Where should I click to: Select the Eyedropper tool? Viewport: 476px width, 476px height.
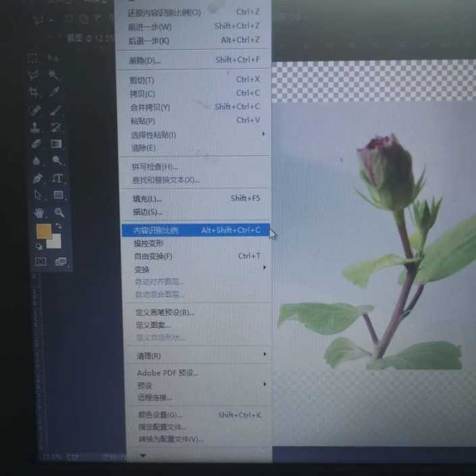pos(55,92)
